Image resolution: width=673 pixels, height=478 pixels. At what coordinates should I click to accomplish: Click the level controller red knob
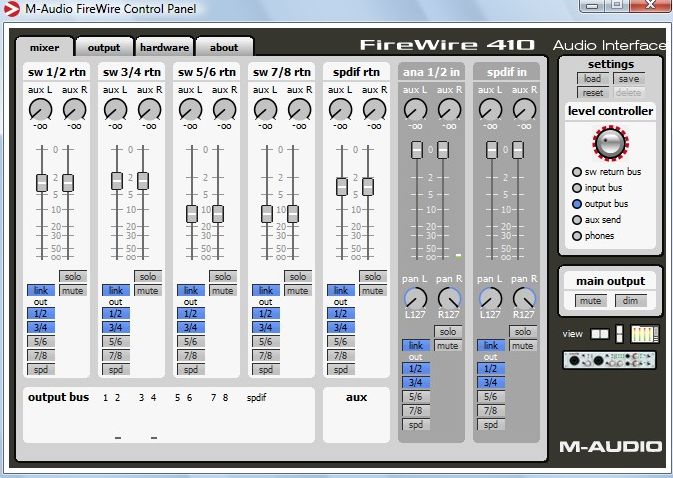610,143
